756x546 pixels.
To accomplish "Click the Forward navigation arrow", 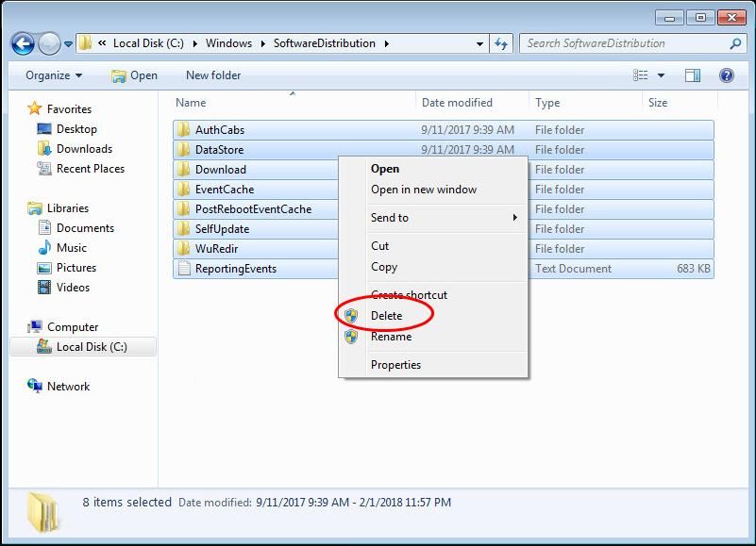I will (x=49, y=44).
